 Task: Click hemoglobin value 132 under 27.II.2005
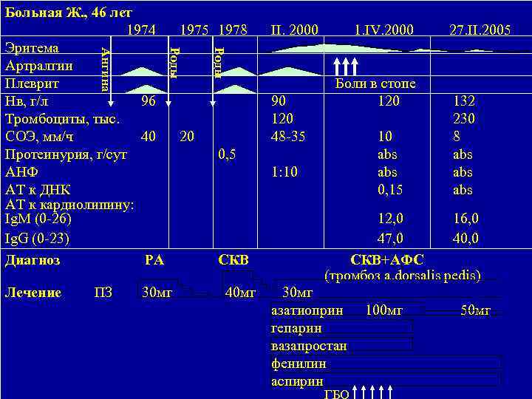[465, 100]
